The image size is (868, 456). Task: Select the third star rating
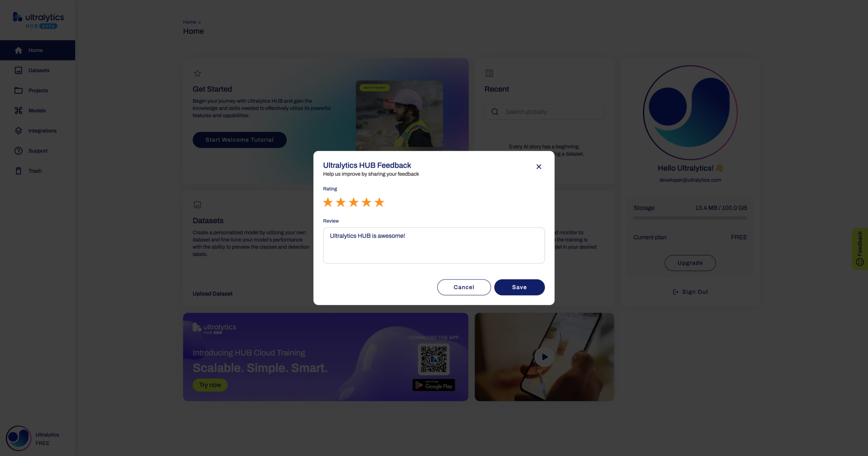coord(353,201)
